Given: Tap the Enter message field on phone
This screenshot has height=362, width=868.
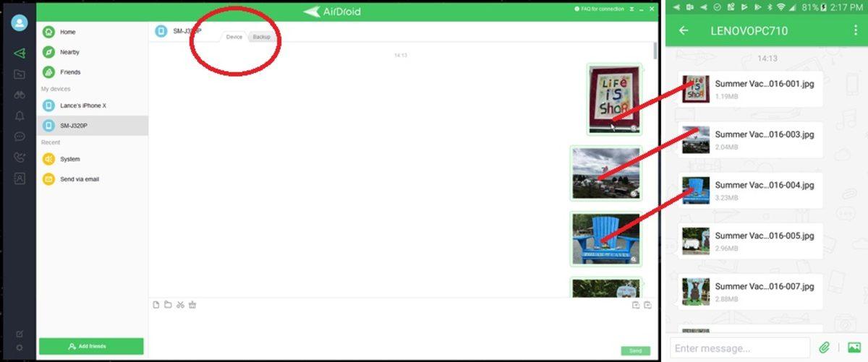Looking at the screenshot, I should pyautogui.click(x=739, y=348).
